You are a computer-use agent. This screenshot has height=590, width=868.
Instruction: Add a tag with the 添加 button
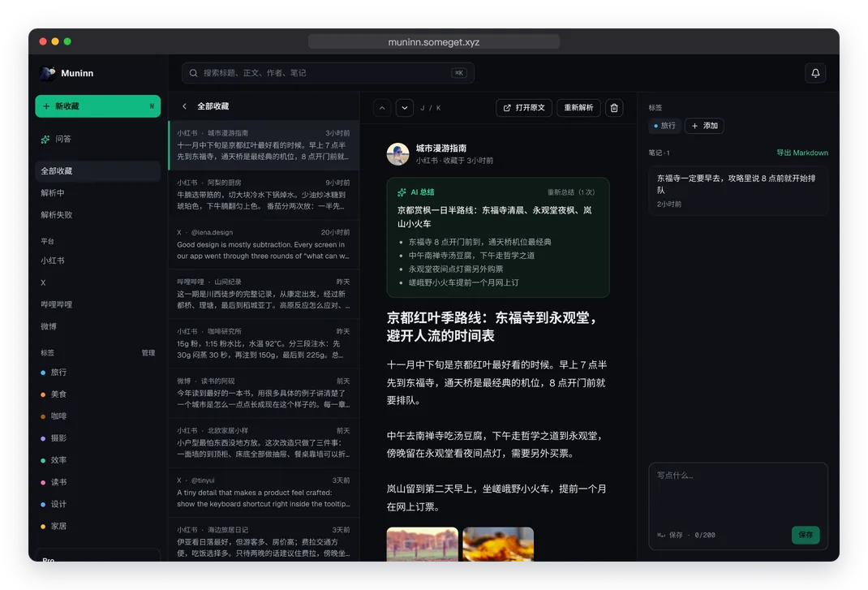[x=704, y=126]
